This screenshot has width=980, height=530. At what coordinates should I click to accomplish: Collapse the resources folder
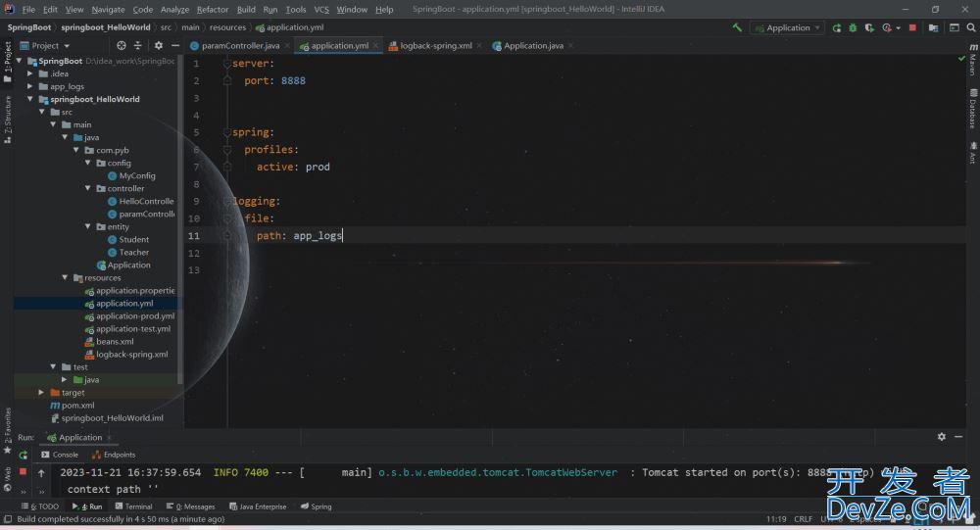[x=65, y=277]
